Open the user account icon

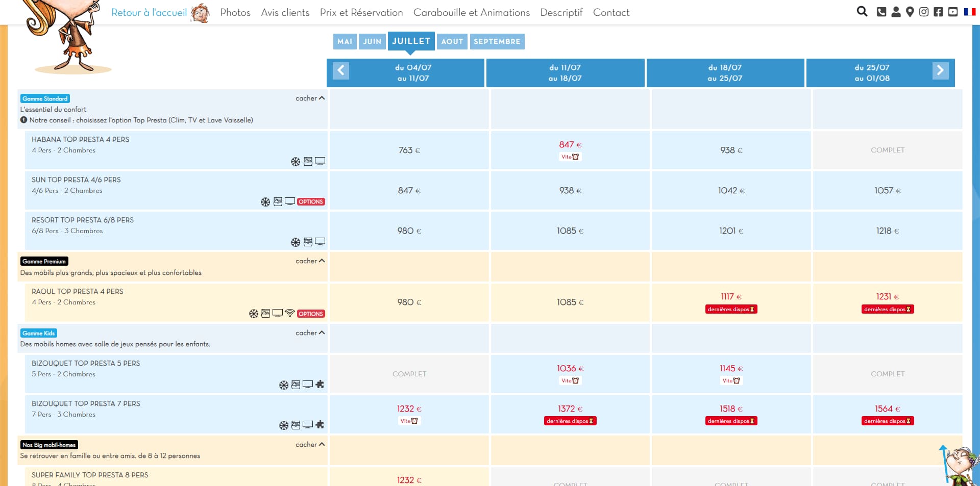pos(896,12)
